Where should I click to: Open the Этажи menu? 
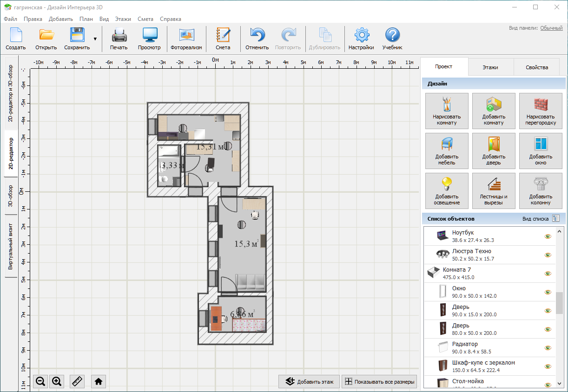click(123, 19)
